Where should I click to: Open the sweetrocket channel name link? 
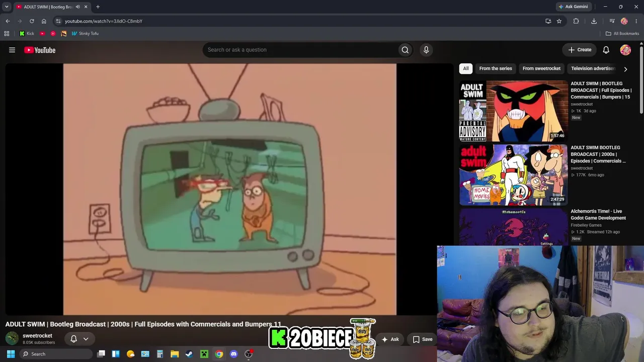tap(37, 336)
